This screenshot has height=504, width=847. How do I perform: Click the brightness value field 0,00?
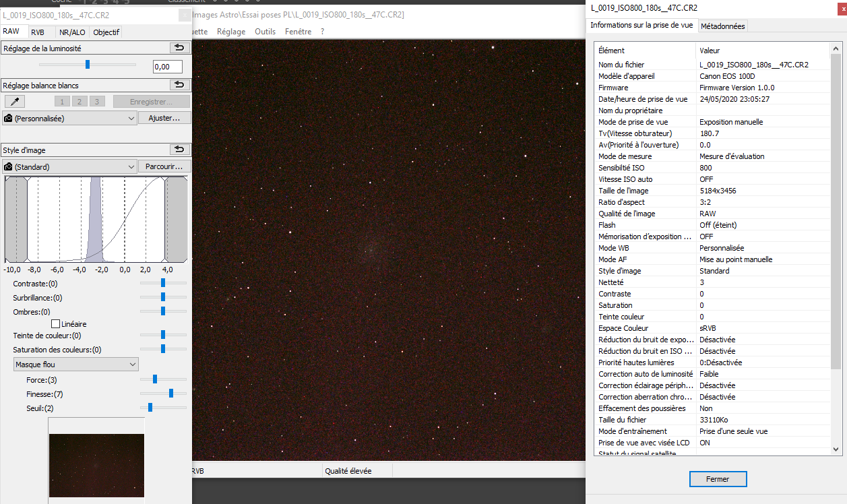click(x=167, y=67)
